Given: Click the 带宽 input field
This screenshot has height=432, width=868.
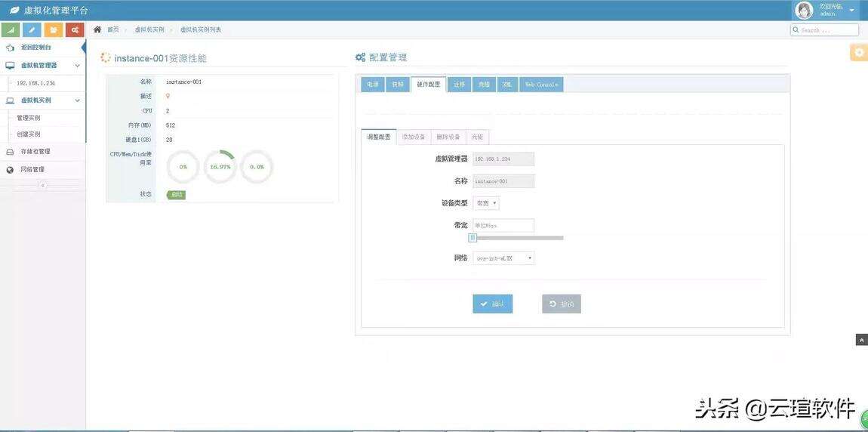Looking at the screenshot, I should [x=503, y=225].
